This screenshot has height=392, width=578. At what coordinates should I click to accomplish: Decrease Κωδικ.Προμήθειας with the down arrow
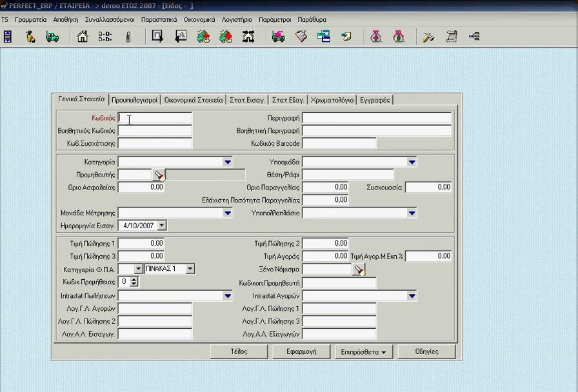coord(134,284)
